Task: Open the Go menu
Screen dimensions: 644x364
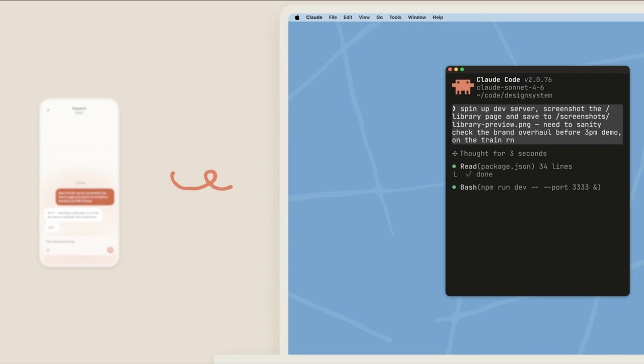Action: pos(379,17)
